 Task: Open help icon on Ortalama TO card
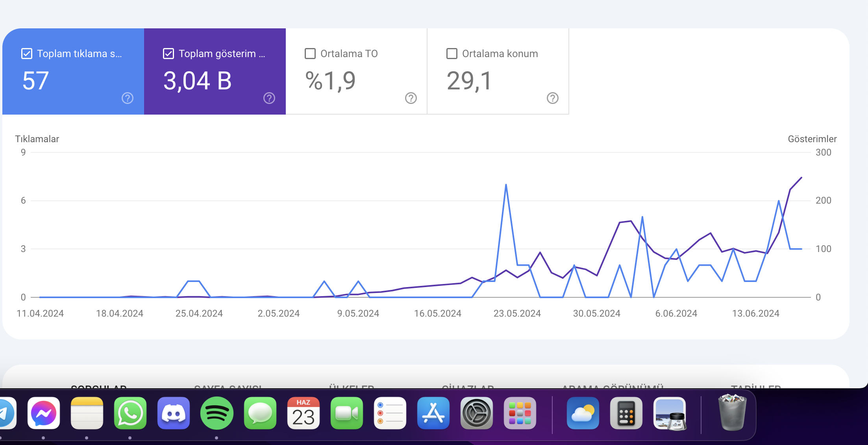(x=411, y=98)
